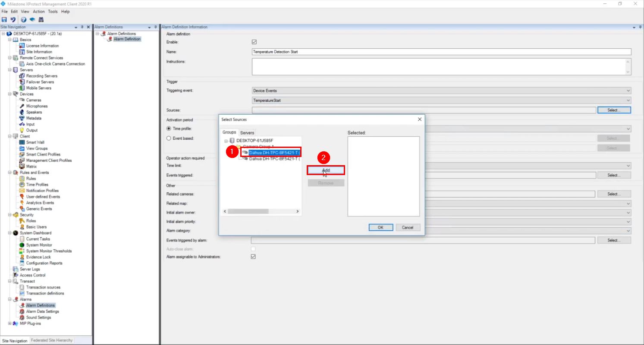Open Matrix under Client
Screen dimensions: 644x345
[31, 166]
